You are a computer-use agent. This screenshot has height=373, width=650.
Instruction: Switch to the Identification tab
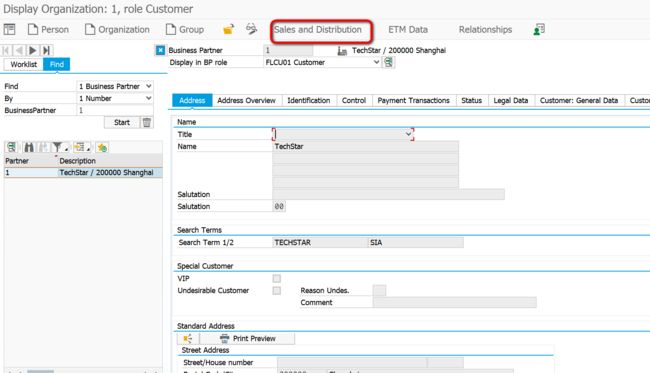(309, 100)
